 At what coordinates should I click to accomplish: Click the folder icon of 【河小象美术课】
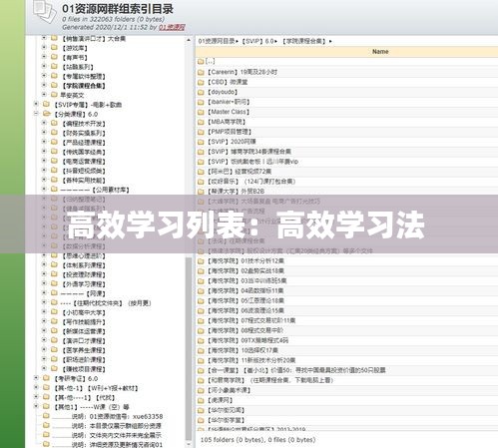click(x=201, y=390)
